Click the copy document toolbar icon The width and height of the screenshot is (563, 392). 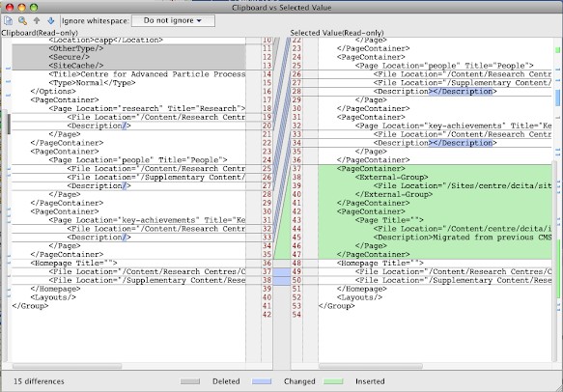(x=8, y=21)
